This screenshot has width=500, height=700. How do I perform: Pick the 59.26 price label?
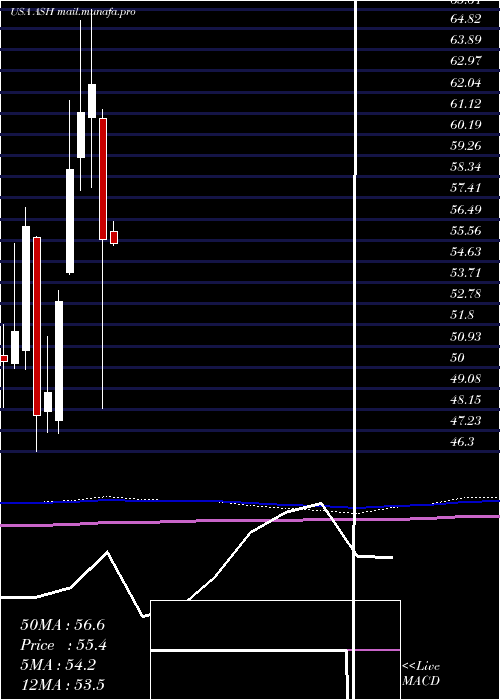pyautogui.click(x=466, y=146)
